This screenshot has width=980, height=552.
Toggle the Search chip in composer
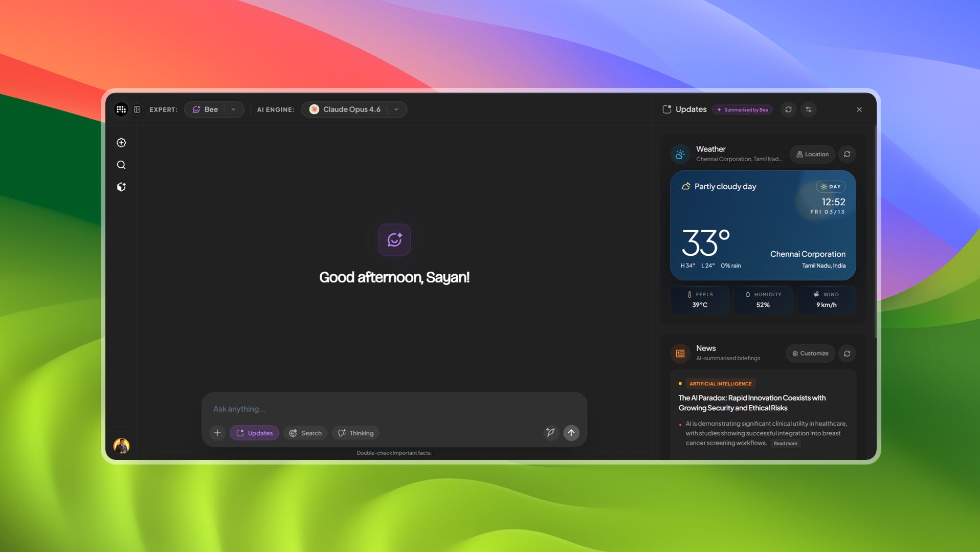305,433
